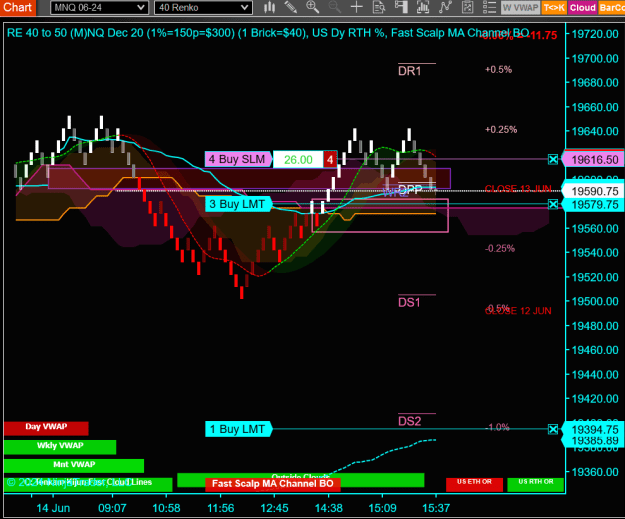This screenshot has width=625, height=519.
Task: Click the 19579.75 price marker
Action: point(593,205)
